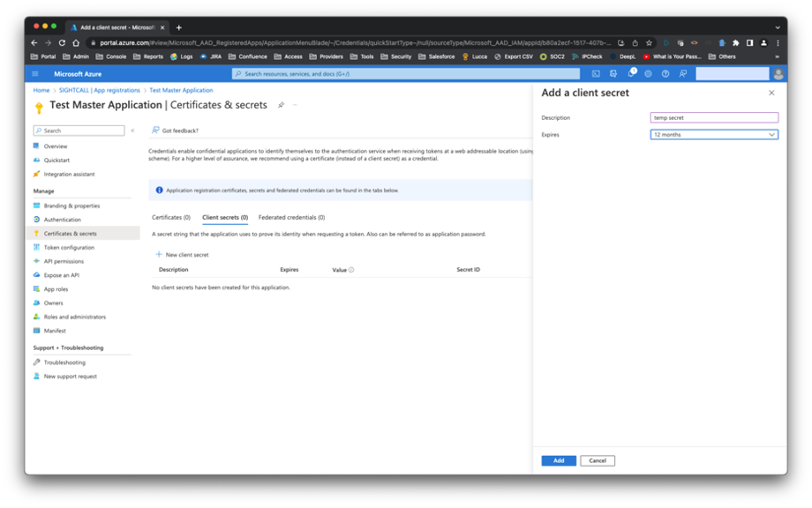Image resolution: width=812 pixels, height=508 pixels.
Task: Open the DeepL bookmark
Action: point(622,57)
